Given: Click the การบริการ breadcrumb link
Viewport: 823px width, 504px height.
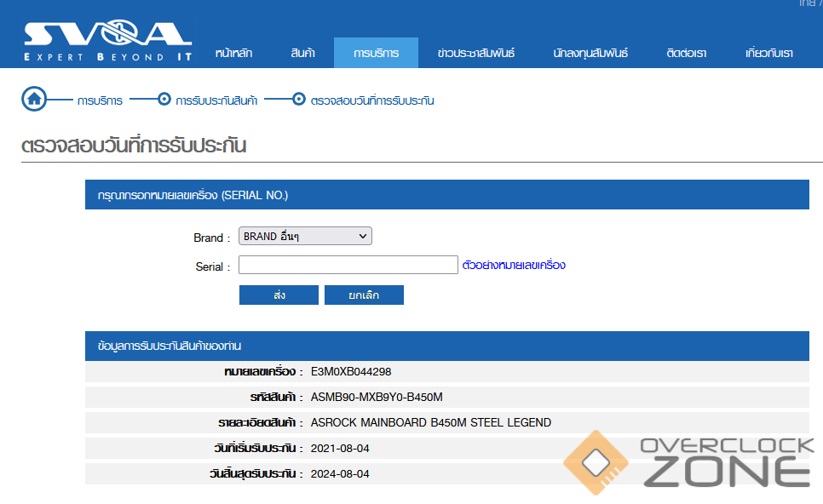Looking at the screenshot, I should point(100,100).
